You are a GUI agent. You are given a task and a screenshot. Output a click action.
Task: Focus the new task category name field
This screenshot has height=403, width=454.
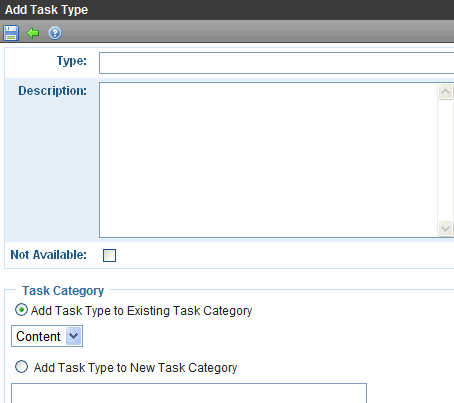(189, 393)
